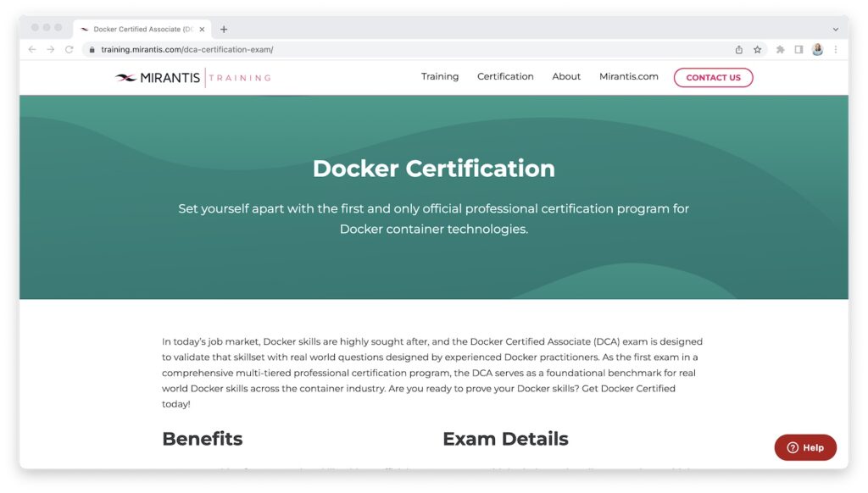Open the red Help widget button
The image size is (868, 493).
805,447
